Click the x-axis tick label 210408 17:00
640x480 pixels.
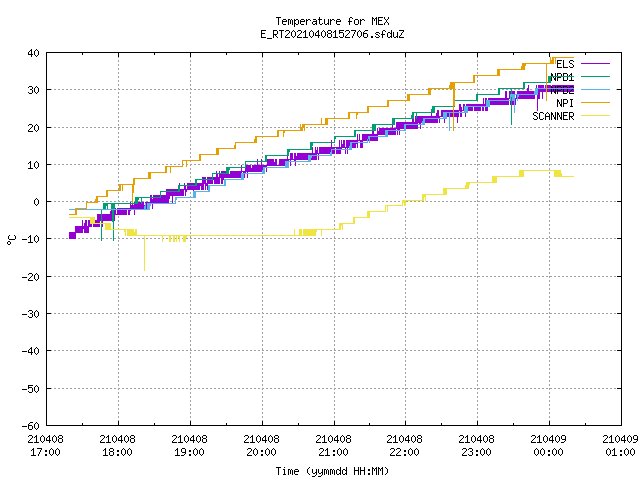pos(45,446)
